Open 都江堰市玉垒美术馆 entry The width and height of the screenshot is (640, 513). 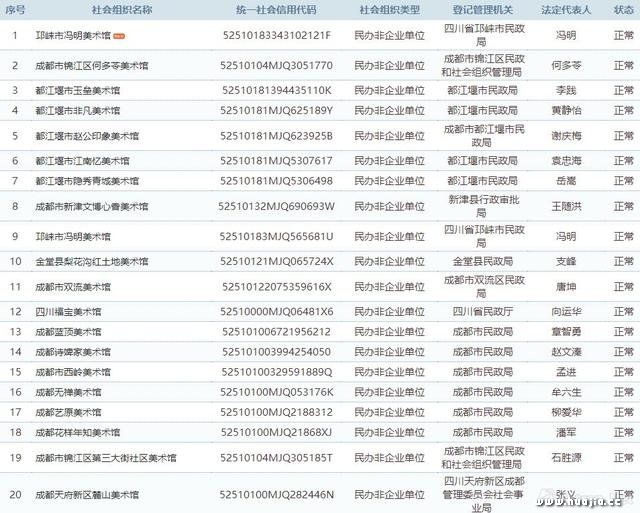point(77,90)
